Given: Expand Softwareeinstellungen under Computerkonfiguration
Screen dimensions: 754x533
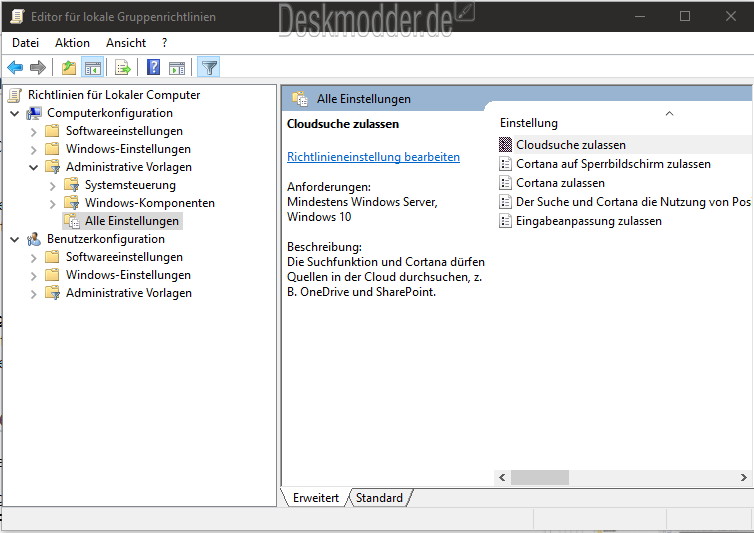Looking at the screenshot, I should tap(33, 132).
